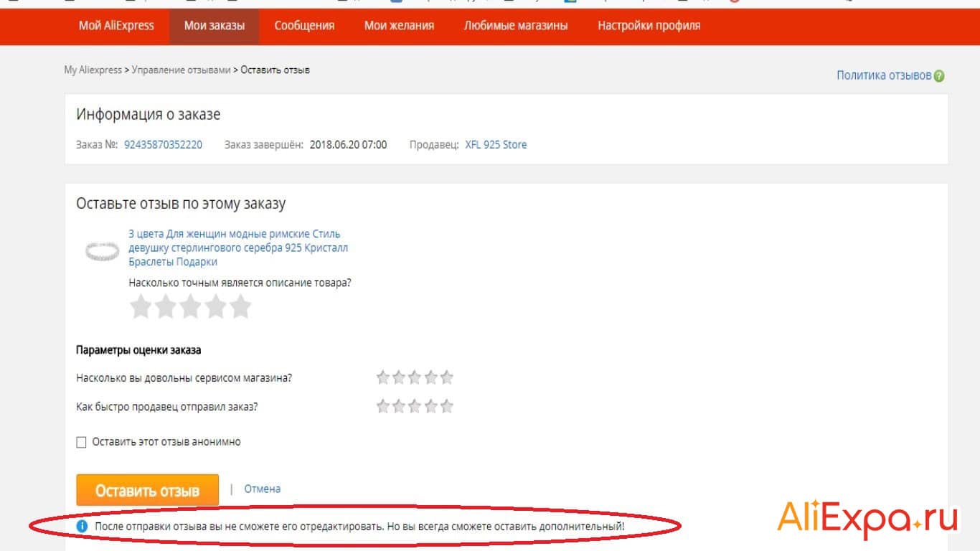This screenshot has height=551, width=980.
Task: Rate seller shipping speed three stars
Action: coord(415,407)
